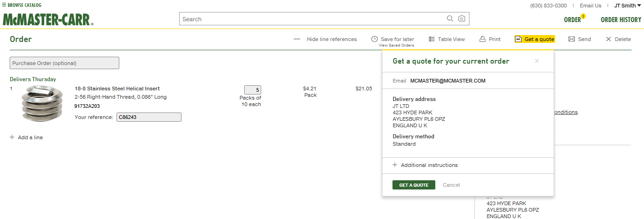Go to Order History tab
644x219 pixels.
coord(621,20)
